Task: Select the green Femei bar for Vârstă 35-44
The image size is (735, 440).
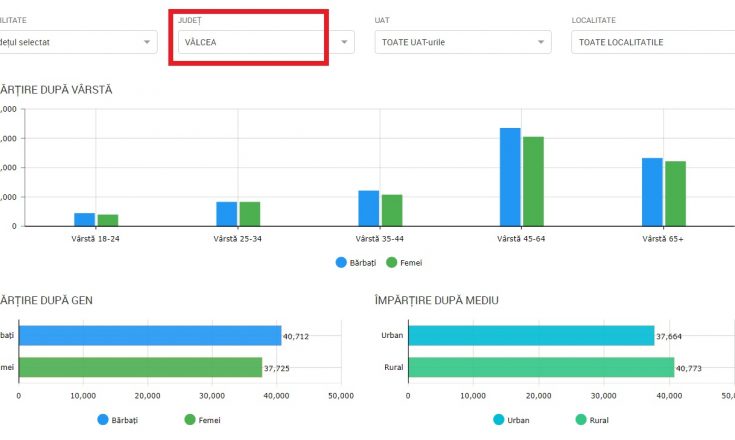Action: 392,210
